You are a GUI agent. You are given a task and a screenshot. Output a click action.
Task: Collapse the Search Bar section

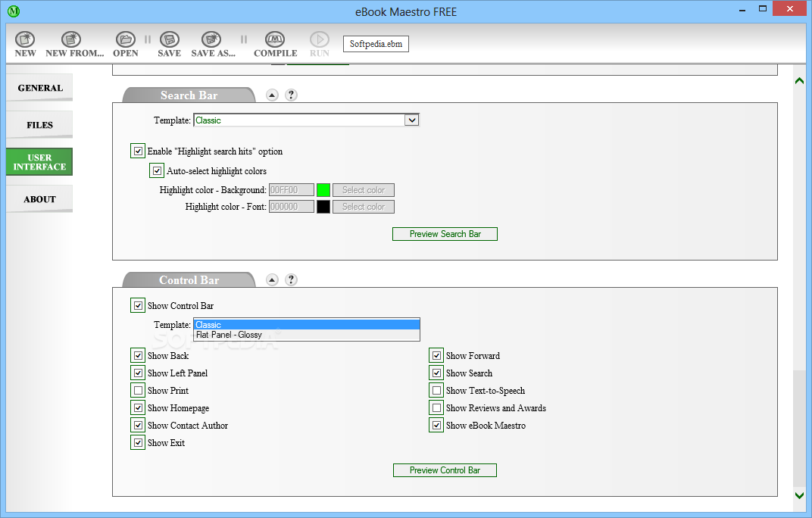(273, 95)
